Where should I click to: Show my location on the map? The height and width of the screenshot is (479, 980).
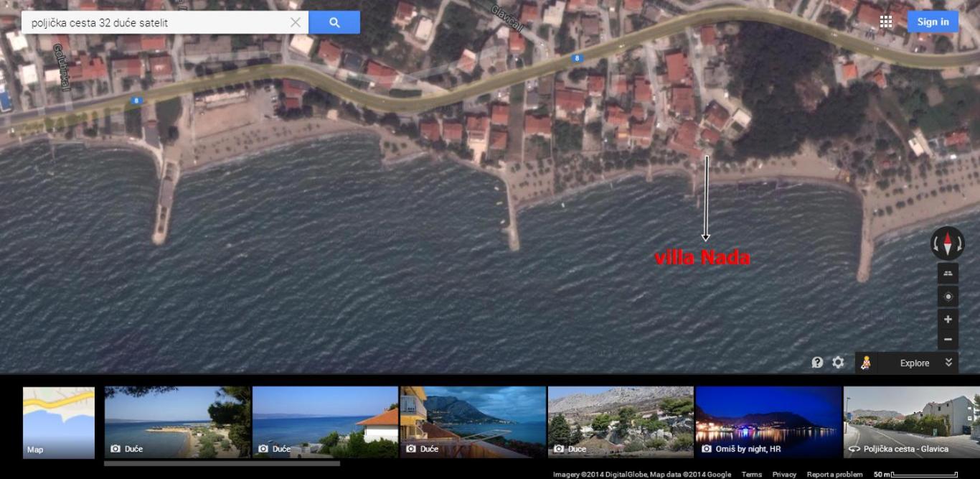(948, 297)
